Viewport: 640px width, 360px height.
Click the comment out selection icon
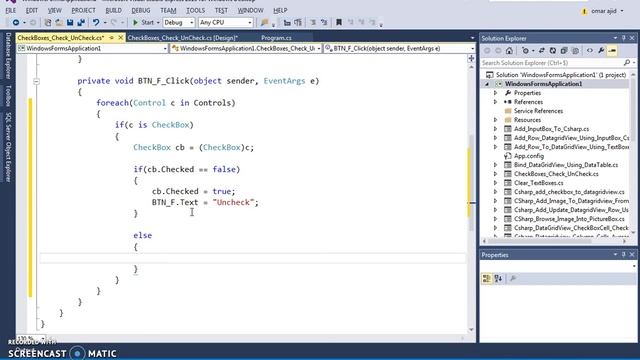pos(313,22)
